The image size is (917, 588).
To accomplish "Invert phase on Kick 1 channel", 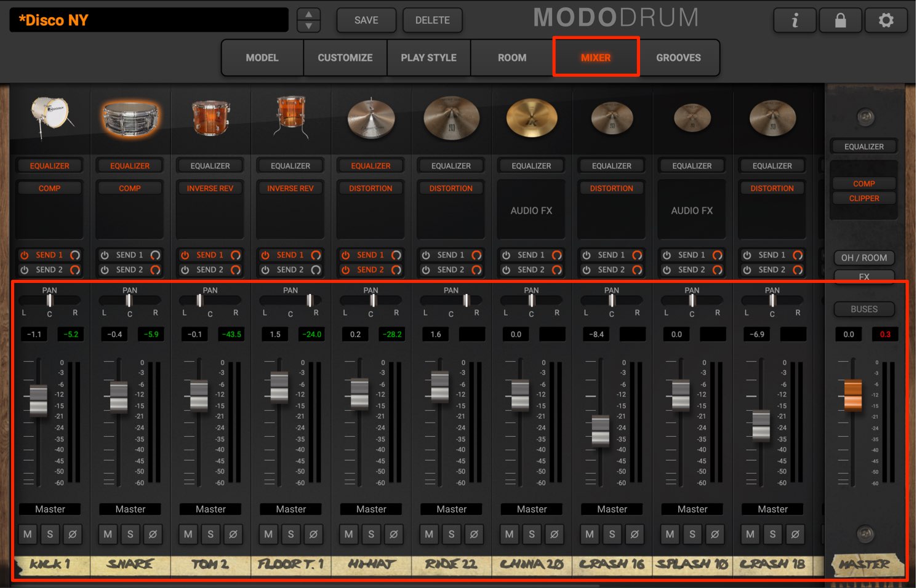I will [x=73, y=534].
